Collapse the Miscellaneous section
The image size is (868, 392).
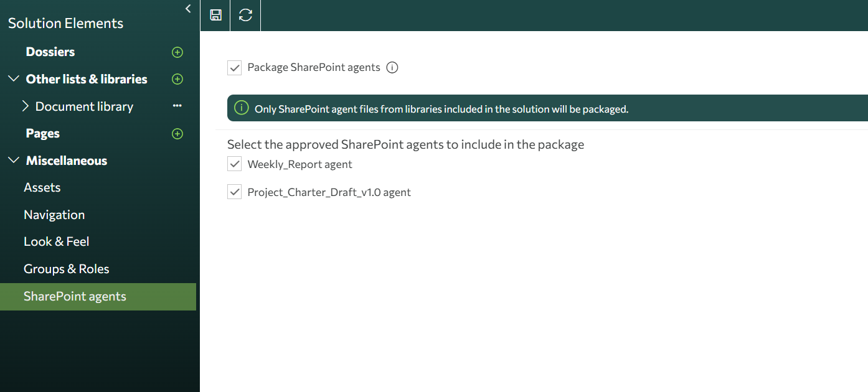point(13,161)
